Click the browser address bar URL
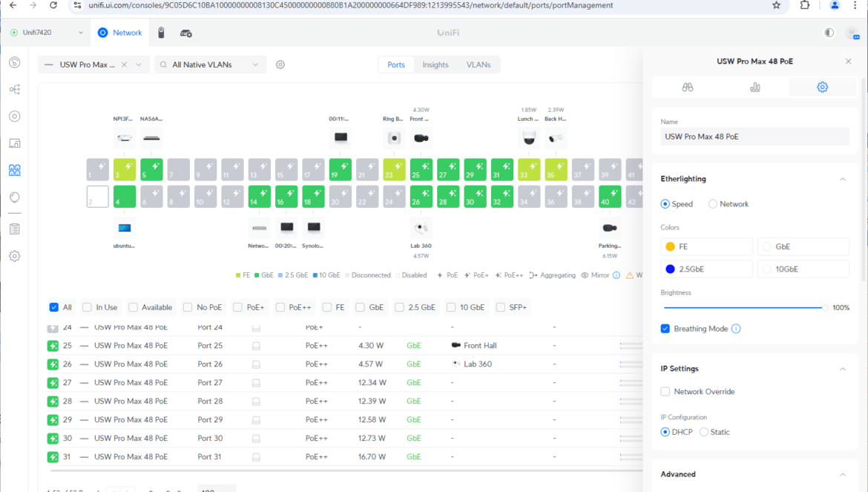The image size is (868, 492). coord(350,5)
